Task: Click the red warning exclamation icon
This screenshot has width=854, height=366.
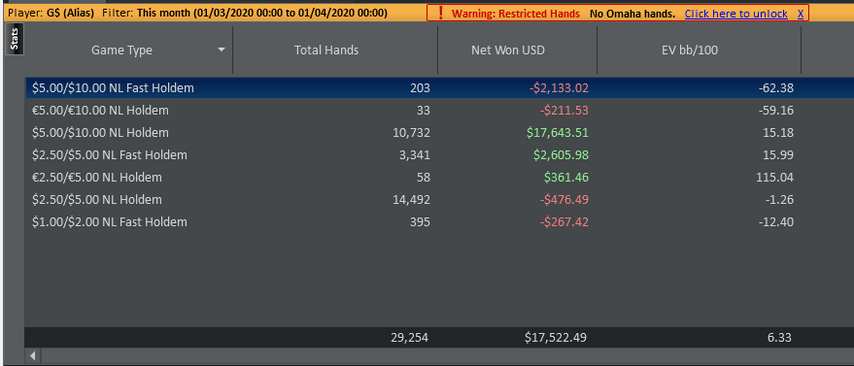Action: (x=441, y=13)
